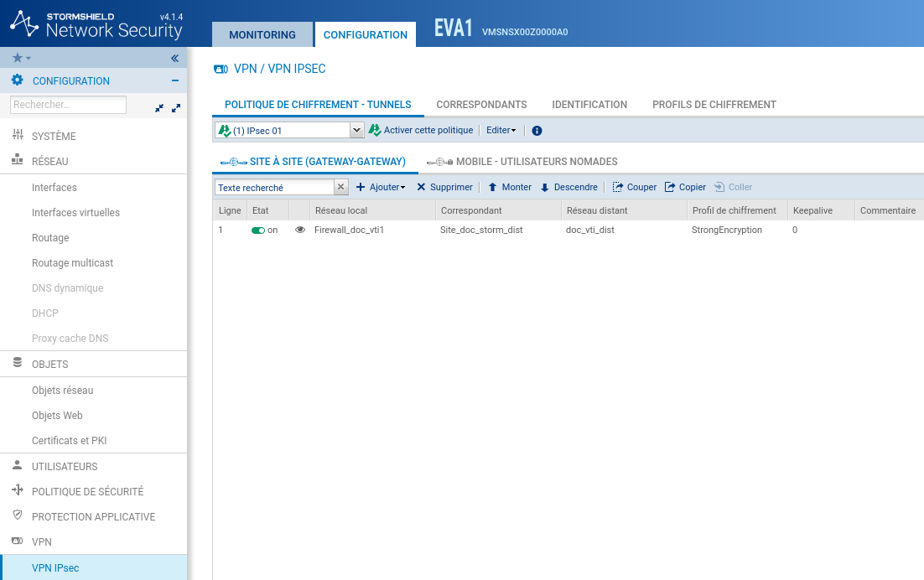The image size is (924, 580).
Task: Move rule down with Descendre
Action: point(568,187)
